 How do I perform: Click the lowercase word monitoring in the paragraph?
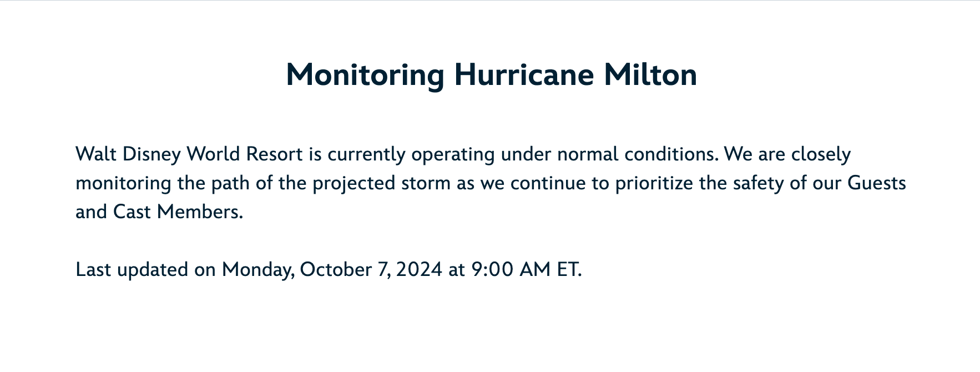tap(123, 183)
